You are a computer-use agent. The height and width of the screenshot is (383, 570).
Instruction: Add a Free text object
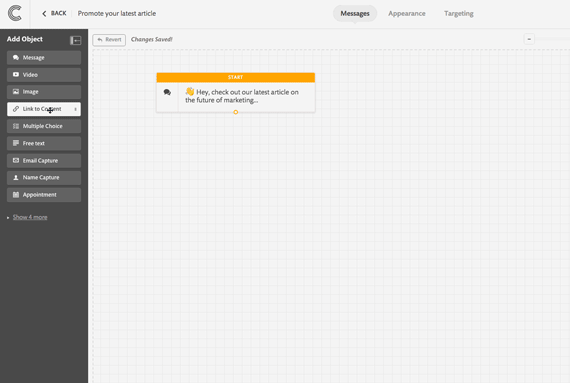[x=44, y=143]
